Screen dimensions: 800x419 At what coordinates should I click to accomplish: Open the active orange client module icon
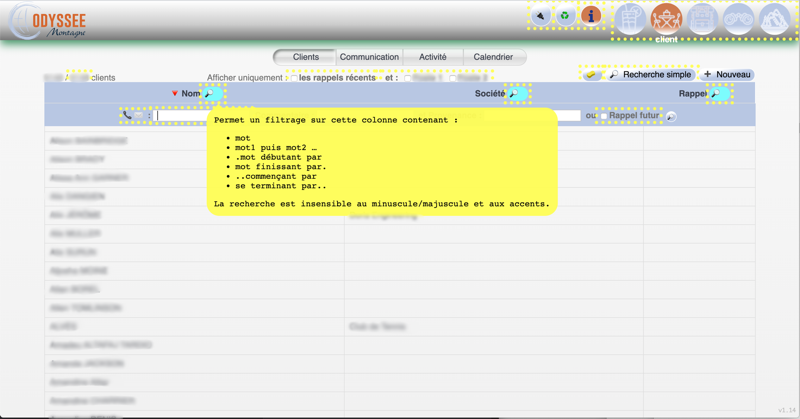666,19
